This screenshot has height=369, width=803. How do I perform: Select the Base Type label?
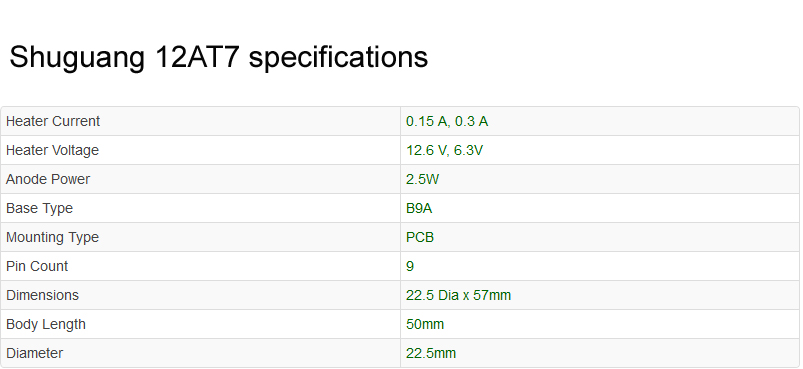pyautogui.click(x=39, y=208)
